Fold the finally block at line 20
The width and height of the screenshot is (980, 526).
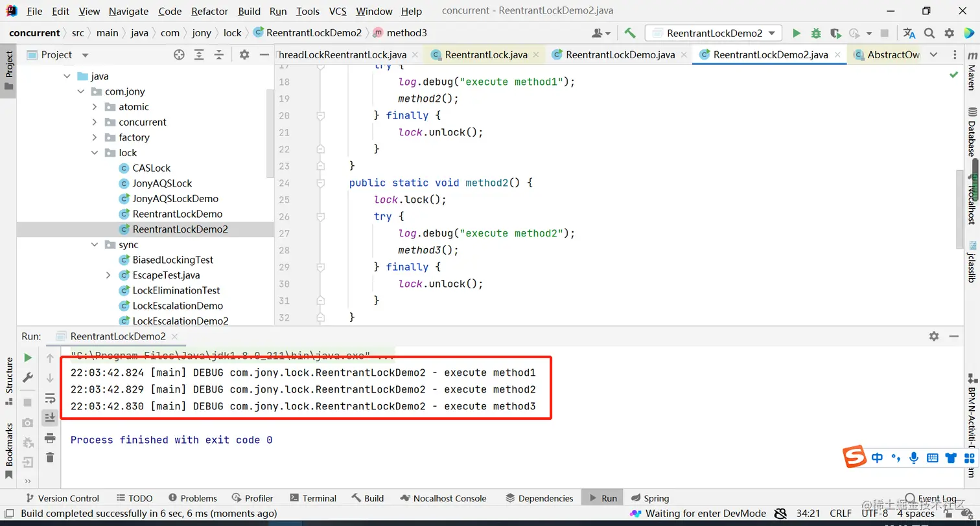(320, 115)
